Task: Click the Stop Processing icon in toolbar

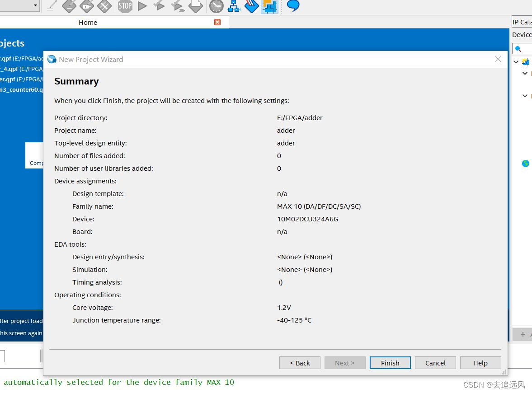Action: pyautogui.click(x=125, y=6)
